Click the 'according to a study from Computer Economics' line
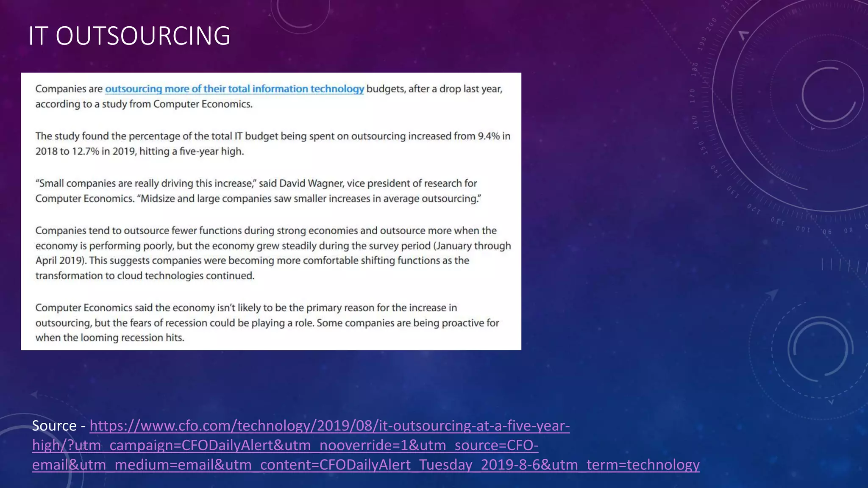The image size is (868, 488). (144, 104)
